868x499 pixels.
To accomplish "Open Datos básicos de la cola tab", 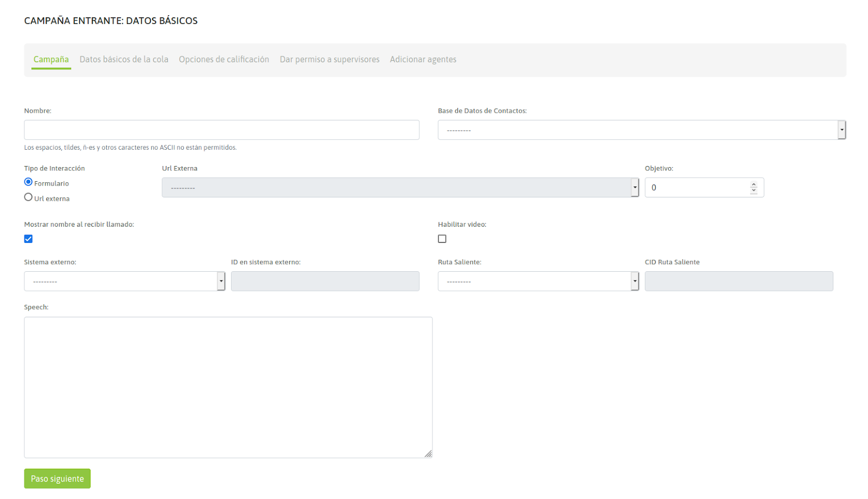I will coord(124,59).
